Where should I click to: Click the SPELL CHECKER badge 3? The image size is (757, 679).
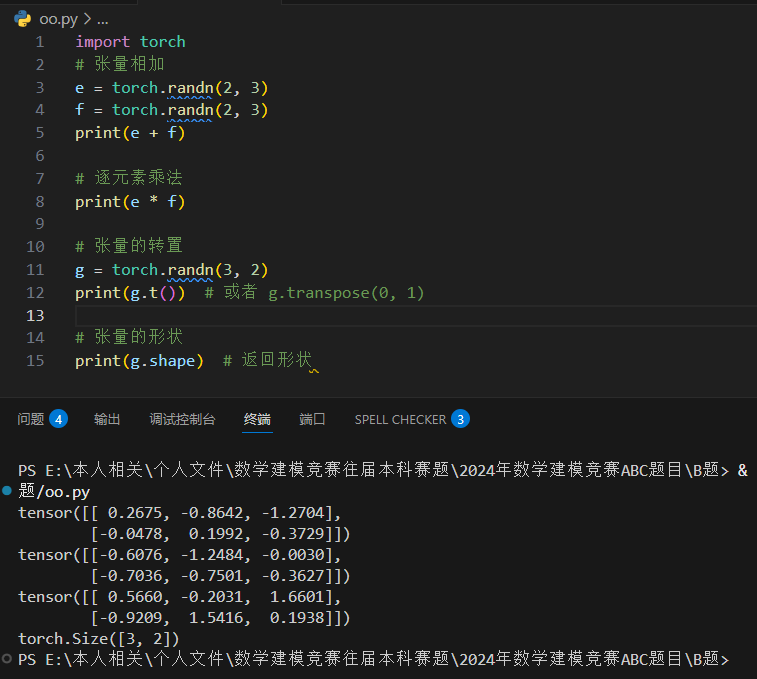click(x=460, y=419)
